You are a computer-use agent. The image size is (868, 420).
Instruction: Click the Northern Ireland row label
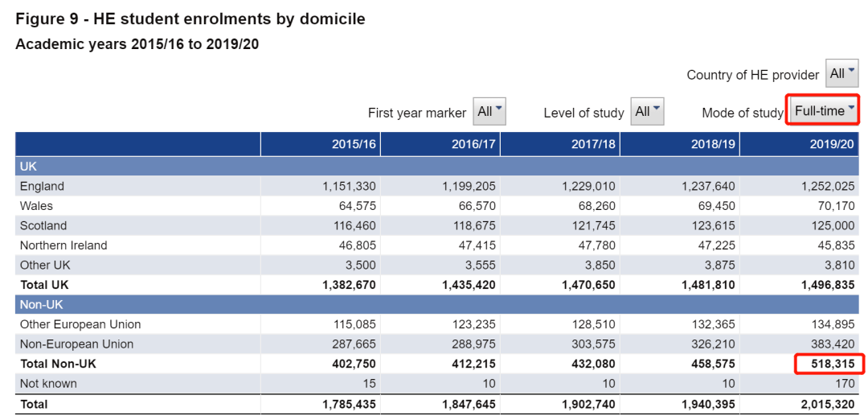point(63,245)
